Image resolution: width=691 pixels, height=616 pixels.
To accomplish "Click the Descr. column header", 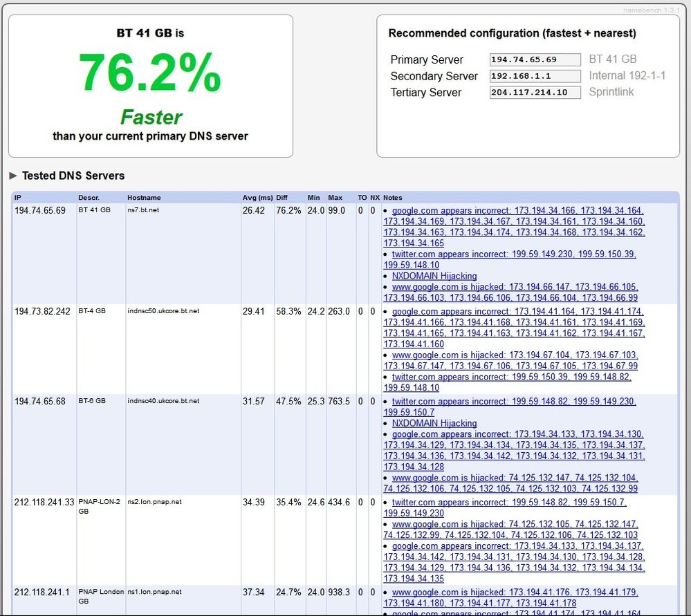I will click(89, 198).
